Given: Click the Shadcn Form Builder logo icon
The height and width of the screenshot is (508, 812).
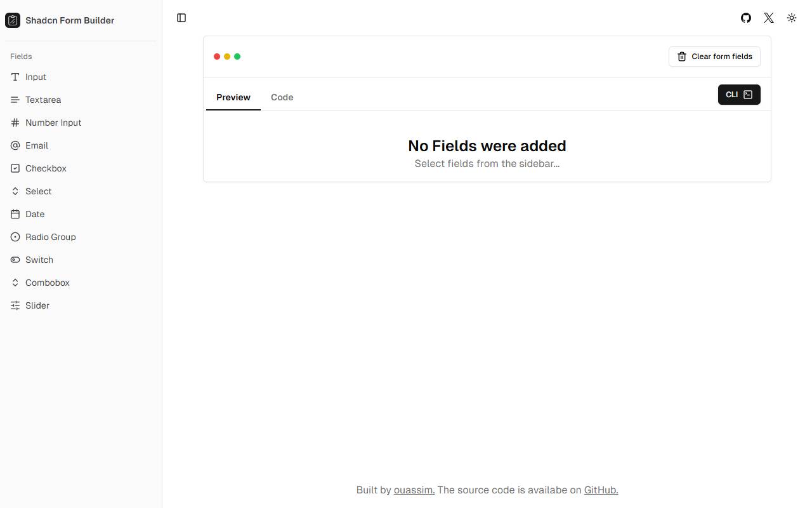Looking at the screenshot, I should 13,20.
